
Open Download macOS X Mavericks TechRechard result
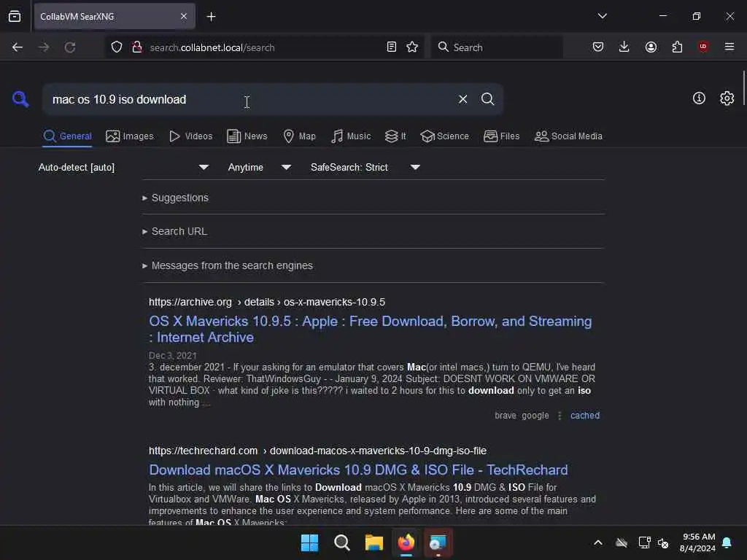point(358,470)
